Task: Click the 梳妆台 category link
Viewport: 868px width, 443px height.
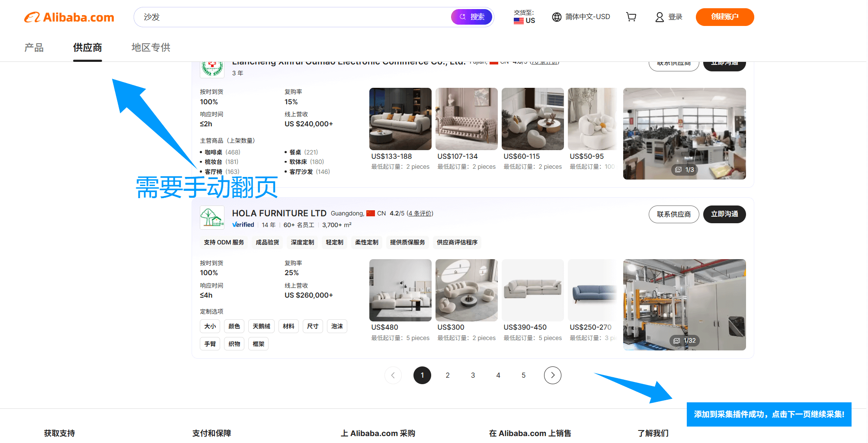Action: 213,162
